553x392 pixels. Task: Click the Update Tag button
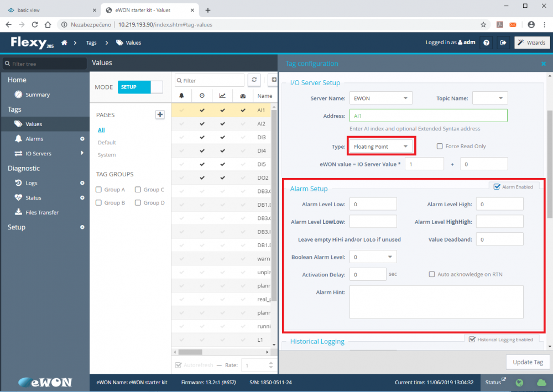pyautogui.click(x=528, y=362)
